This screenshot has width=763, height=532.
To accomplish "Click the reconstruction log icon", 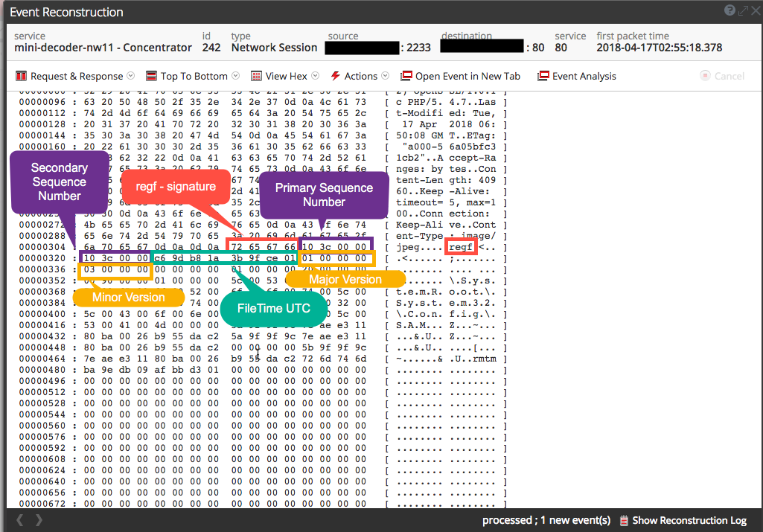I will click(625, 520).
